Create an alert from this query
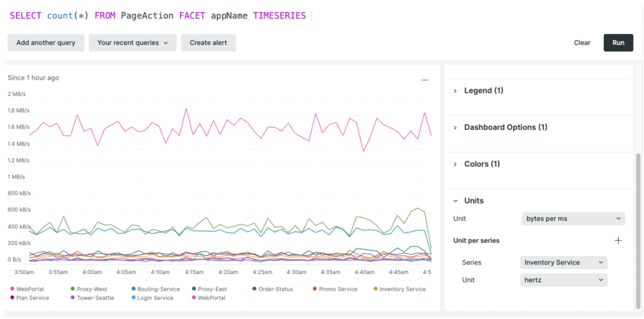The image size is (644, 319). [x=208, y=43]
